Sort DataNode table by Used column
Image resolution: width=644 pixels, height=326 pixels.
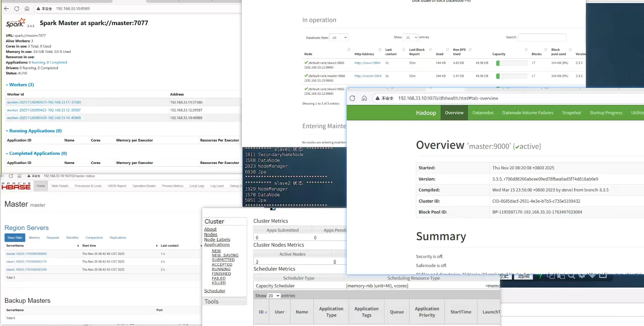(447, 50)
